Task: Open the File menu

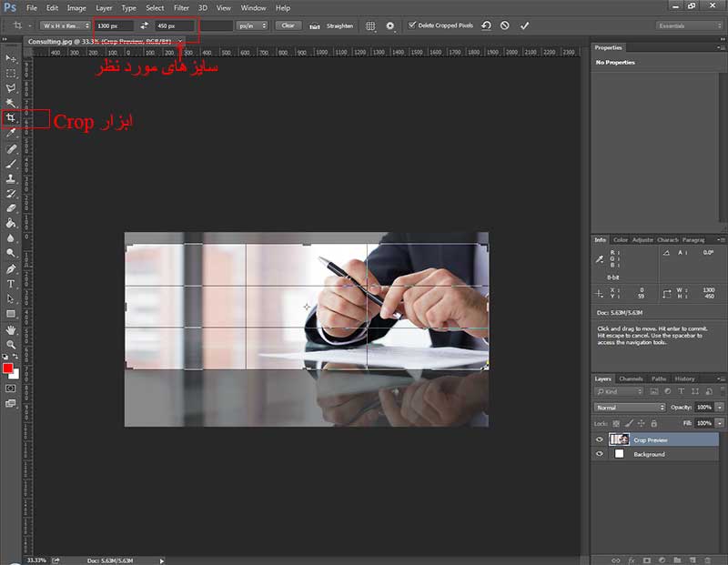Action: [32, 8]
